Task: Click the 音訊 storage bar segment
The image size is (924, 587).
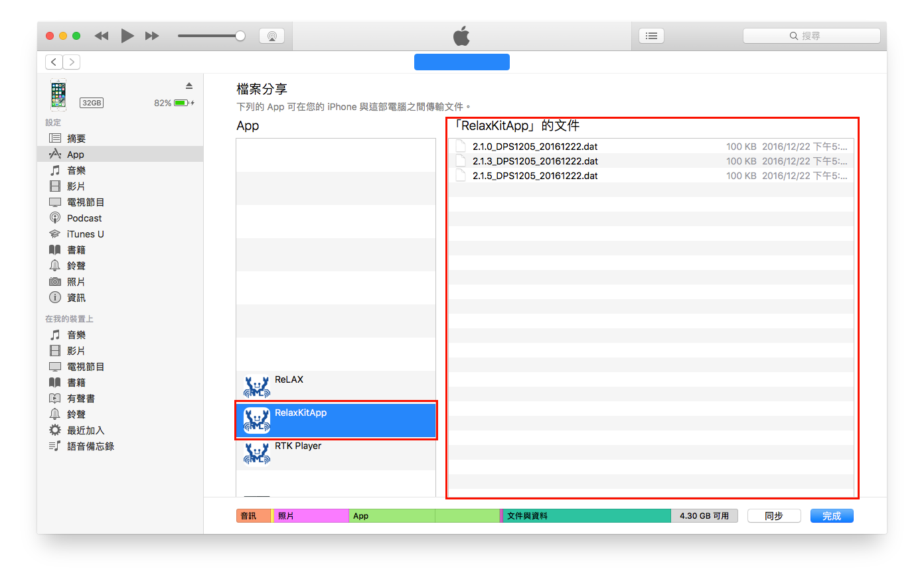Action: [x=254, y=515]
